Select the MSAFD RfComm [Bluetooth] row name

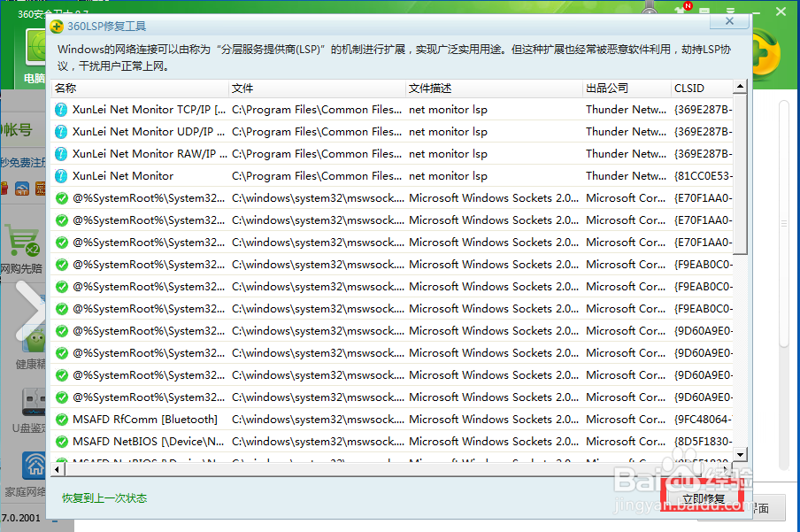145,420
